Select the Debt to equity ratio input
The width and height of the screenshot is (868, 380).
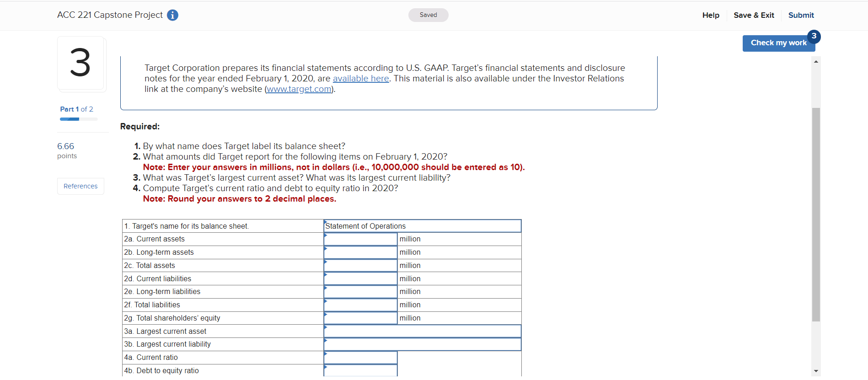(x=360, y=371)
